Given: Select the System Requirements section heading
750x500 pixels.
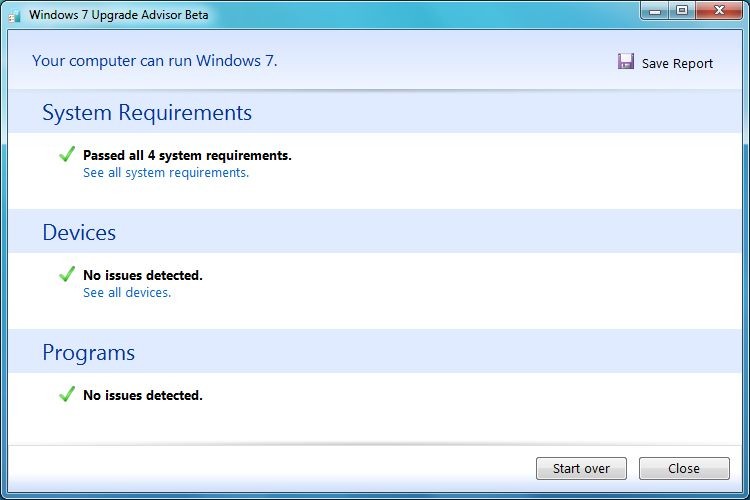Looking at the screenshot, I should (x=147, y=113).
